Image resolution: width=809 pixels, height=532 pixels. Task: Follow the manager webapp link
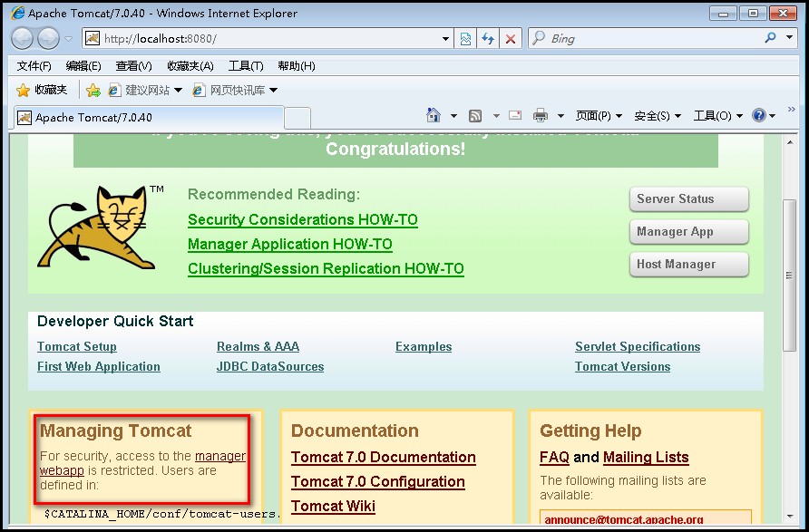[220, 456]
